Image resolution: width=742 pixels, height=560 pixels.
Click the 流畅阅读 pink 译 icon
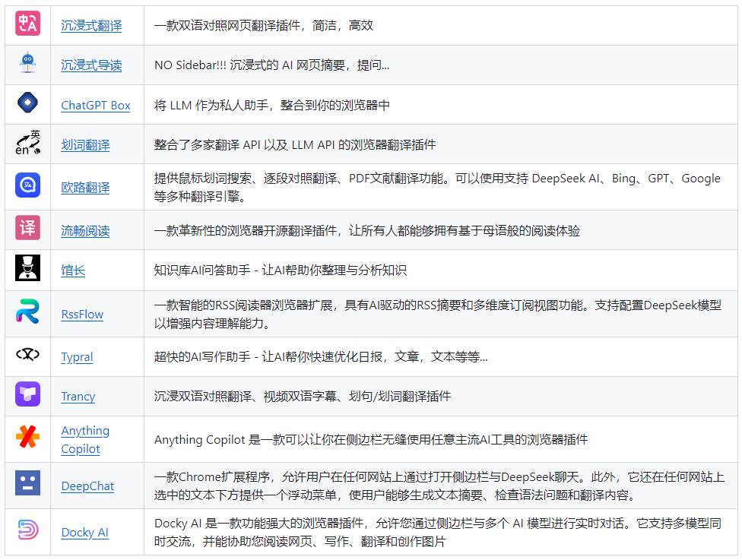pos(27,227)
